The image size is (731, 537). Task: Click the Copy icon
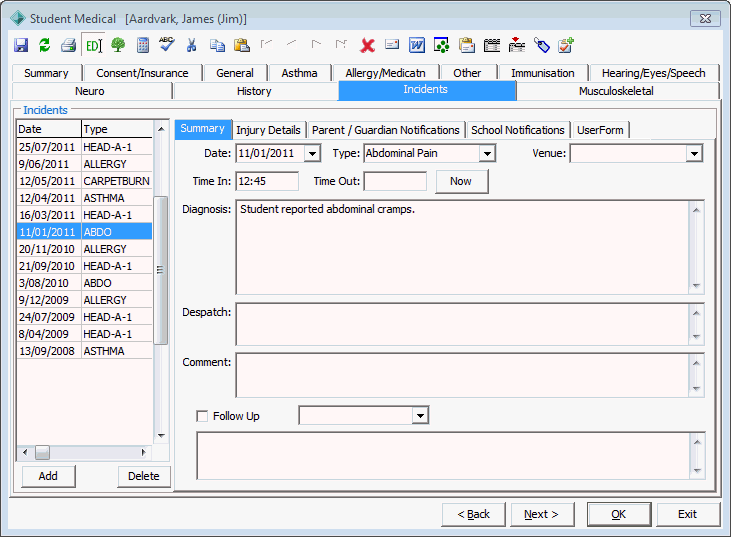tap(217, 45)
